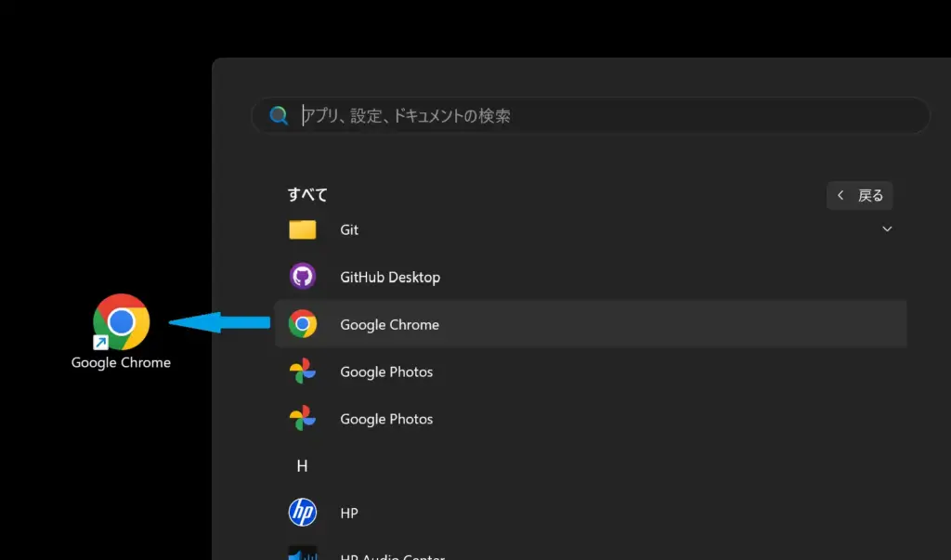
Task: Open the HP Audio Center entry text
Action: pos(394,555)
